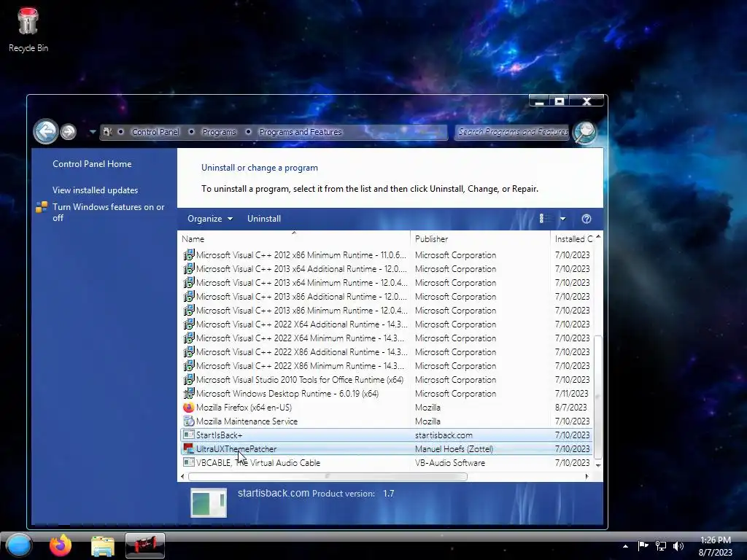Screen dimensions: 747x560
Task: Click the 8/7/2023 install date for Firefox
Action: pyautogui.click(x=570, y=408)
